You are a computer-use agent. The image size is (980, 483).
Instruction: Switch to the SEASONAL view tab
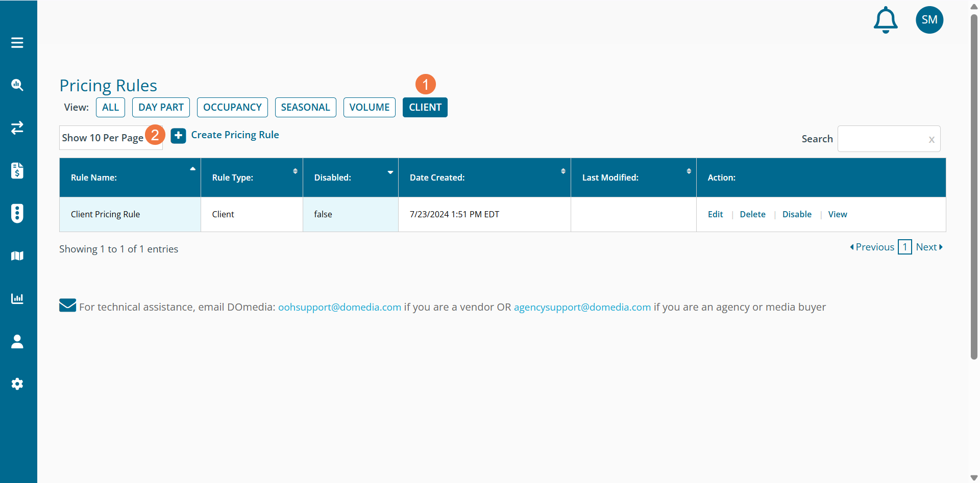[305, 107]
